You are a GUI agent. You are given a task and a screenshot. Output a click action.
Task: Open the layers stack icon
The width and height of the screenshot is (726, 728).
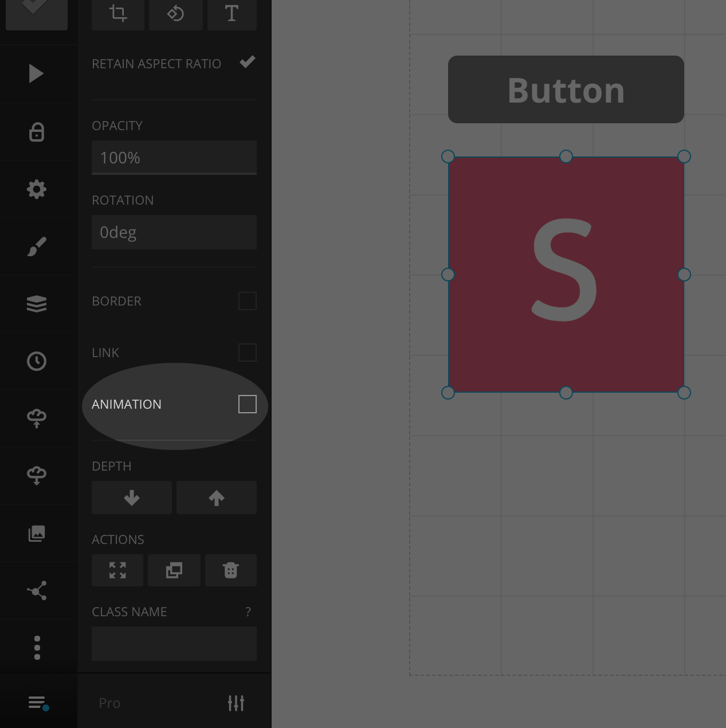click(37, 304)
